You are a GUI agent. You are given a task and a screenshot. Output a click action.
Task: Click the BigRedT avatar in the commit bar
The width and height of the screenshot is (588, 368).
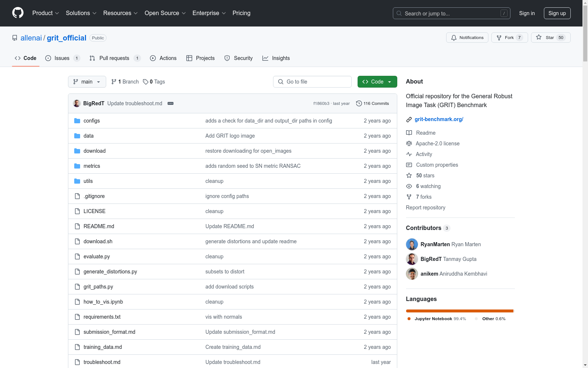pyautogui.click(x=77, y=103)
